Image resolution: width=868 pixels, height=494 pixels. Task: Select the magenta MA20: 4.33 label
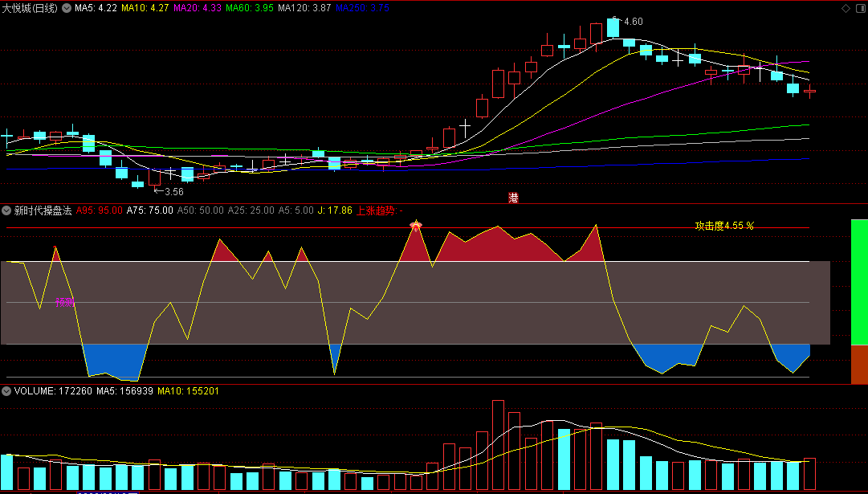click(198, 8)
